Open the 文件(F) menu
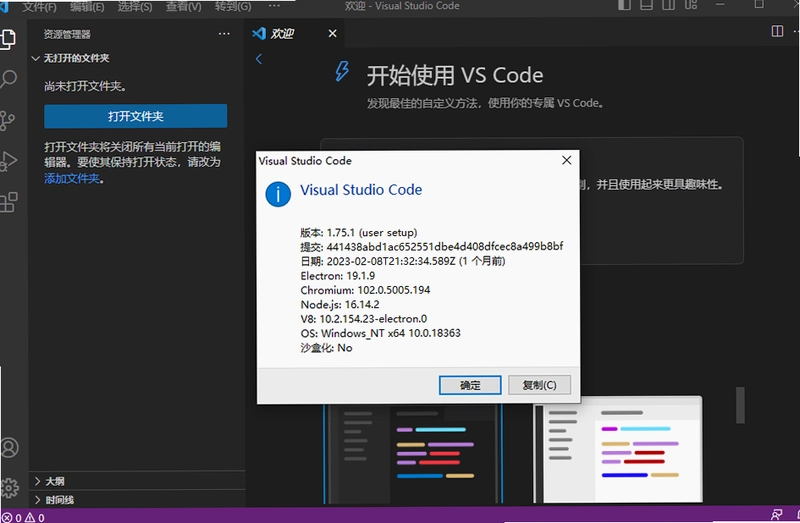The height and width of the screenshot is (523, 800). point(40,7)
